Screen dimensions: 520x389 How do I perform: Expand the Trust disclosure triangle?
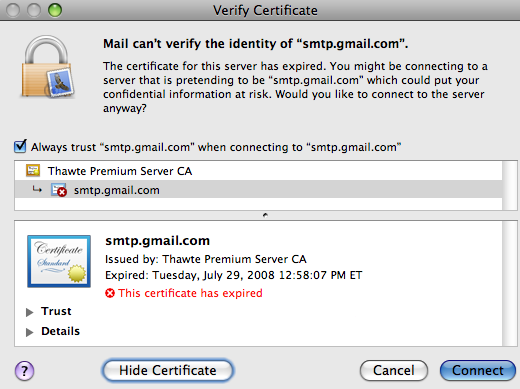30,312
